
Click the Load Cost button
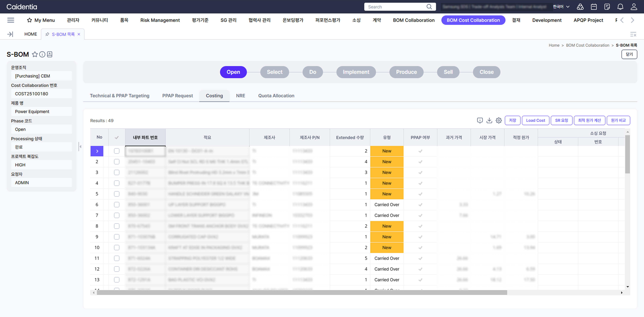[535, 120]
